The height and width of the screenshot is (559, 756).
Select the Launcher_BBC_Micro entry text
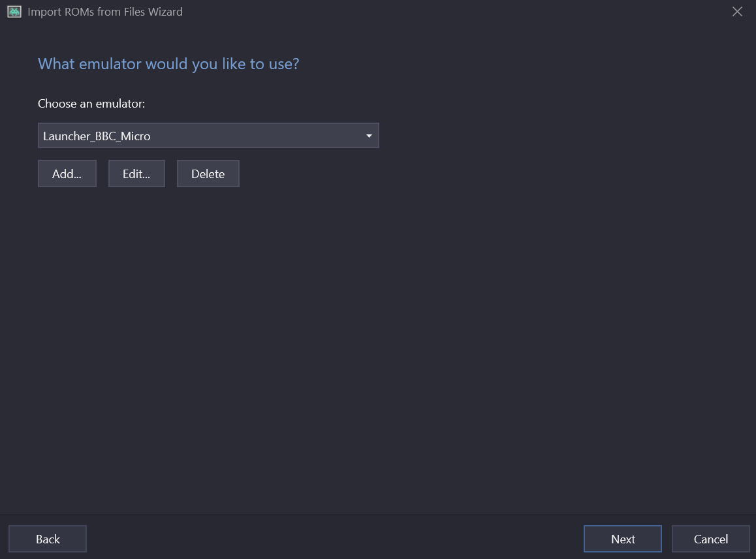(97, 136)
